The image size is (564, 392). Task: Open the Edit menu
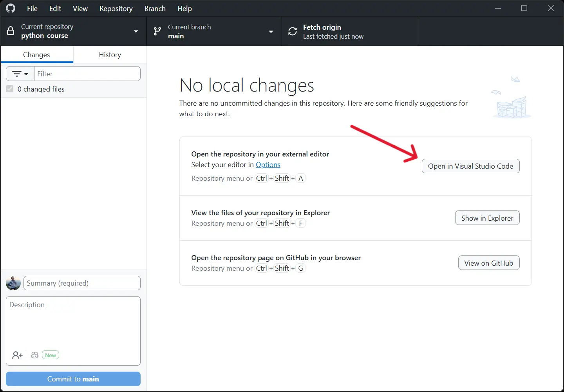[55, 8]
